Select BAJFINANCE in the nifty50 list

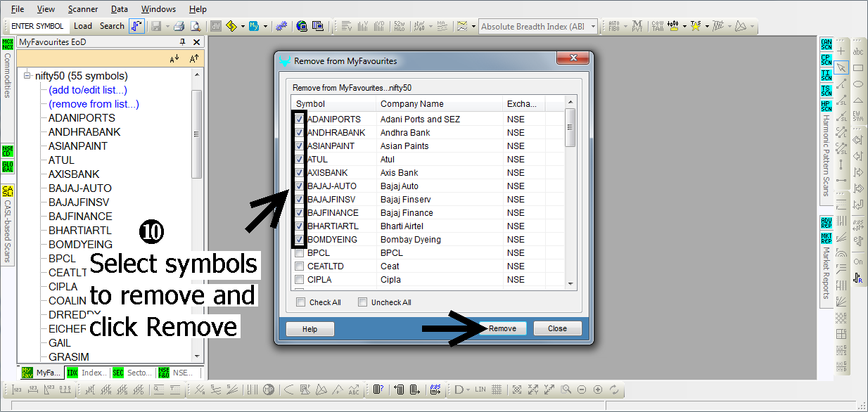[80, 217]
